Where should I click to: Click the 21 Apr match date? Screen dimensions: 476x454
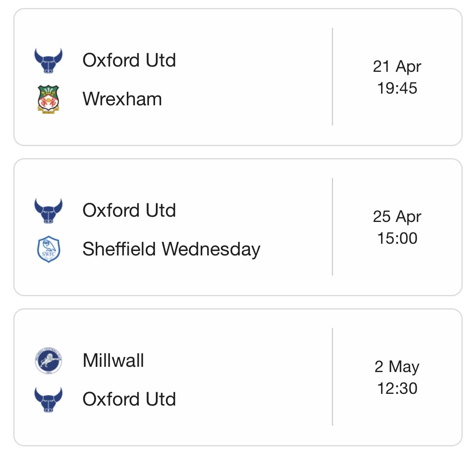pyautogui.click(x=397, y=67)
